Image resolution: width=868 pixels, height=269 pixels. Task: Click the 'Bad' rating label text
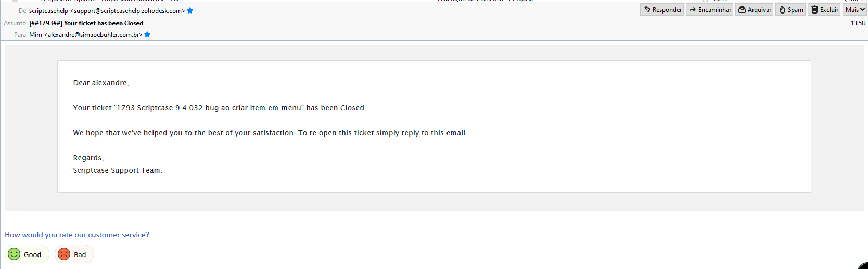(80, 254)
